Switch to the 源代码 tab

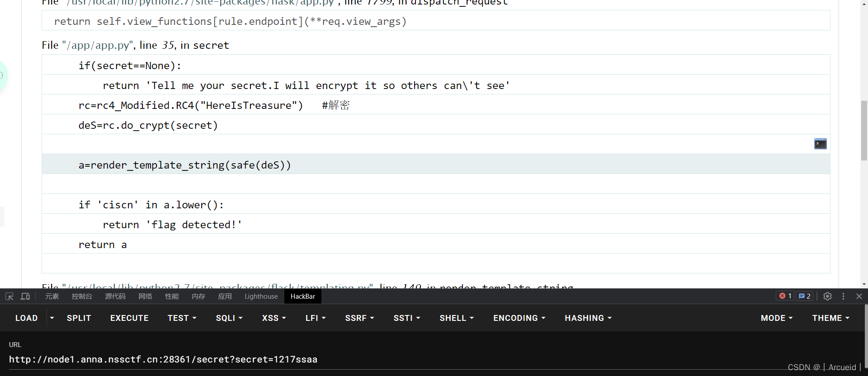pyautogui.click(x=115, y=296)
